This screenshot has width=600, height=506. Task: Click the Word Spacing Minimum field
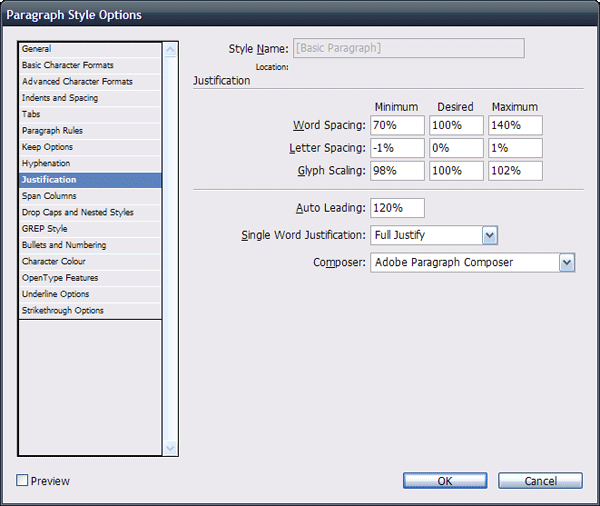click(x=397, y=125)
